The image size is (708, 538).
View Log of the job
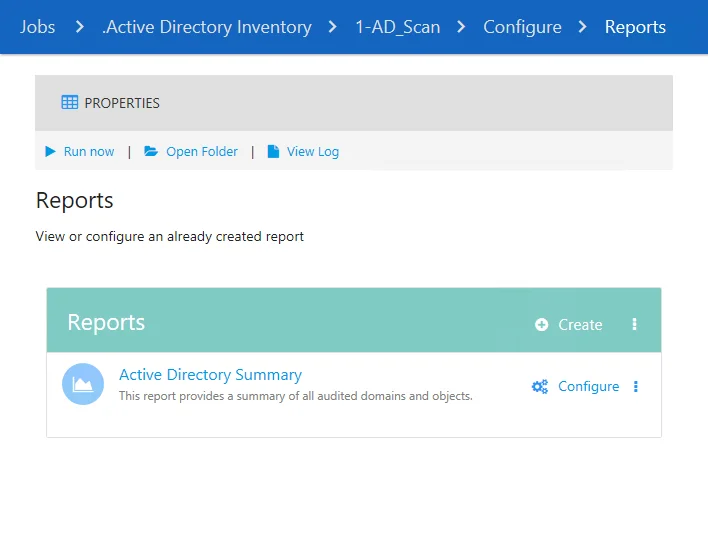pos(313,152)
